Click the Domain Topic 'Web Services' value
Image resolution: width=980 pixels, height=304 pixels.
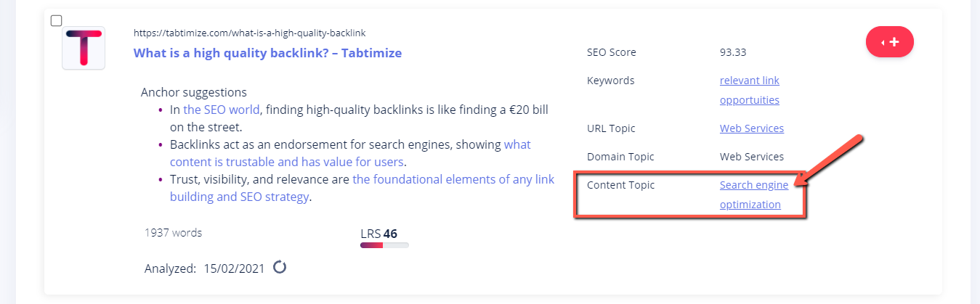point(752,157)
